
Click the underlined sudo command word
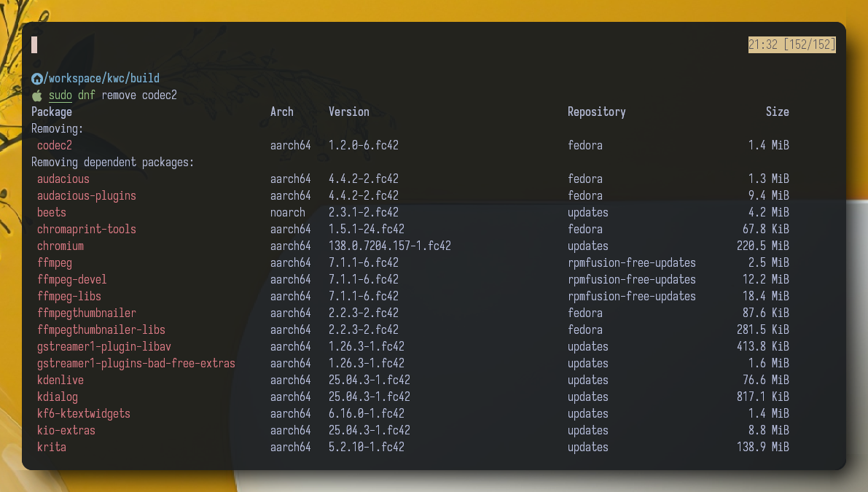pos(60,95)
